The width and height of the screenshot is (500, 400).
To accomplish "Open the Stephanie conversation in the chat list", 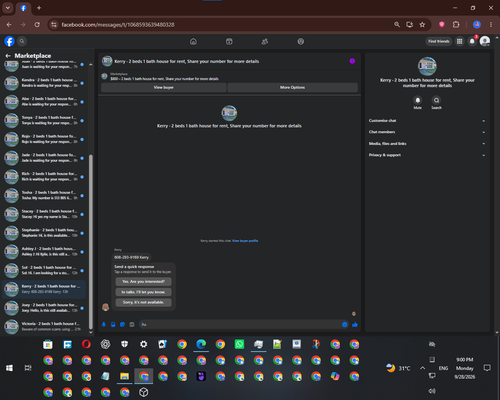I will pyautogui.click(x=44, y=233).
